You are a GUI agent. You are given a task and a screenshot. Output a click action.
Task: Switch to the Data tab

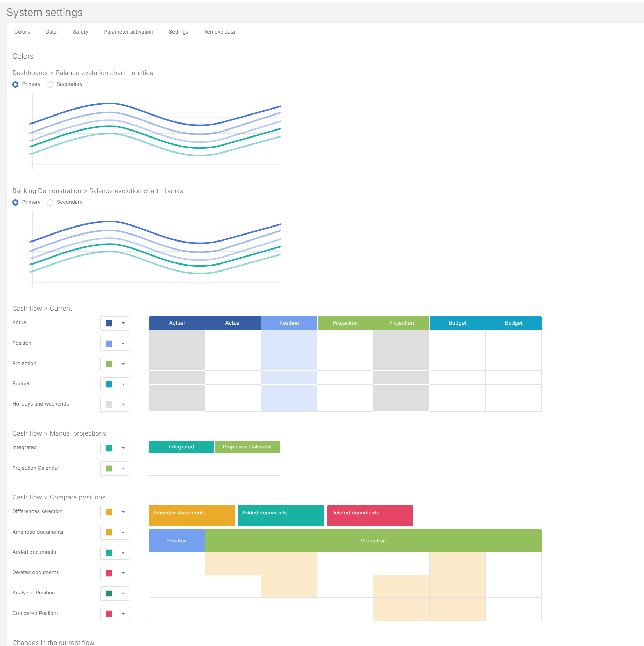tap(51, 32)
